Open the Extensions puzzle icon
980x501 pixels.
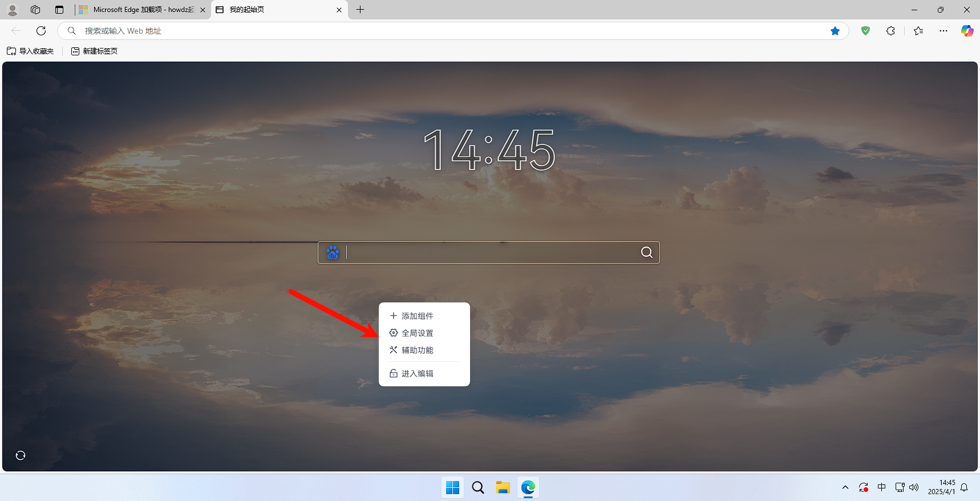pos(890,31)
